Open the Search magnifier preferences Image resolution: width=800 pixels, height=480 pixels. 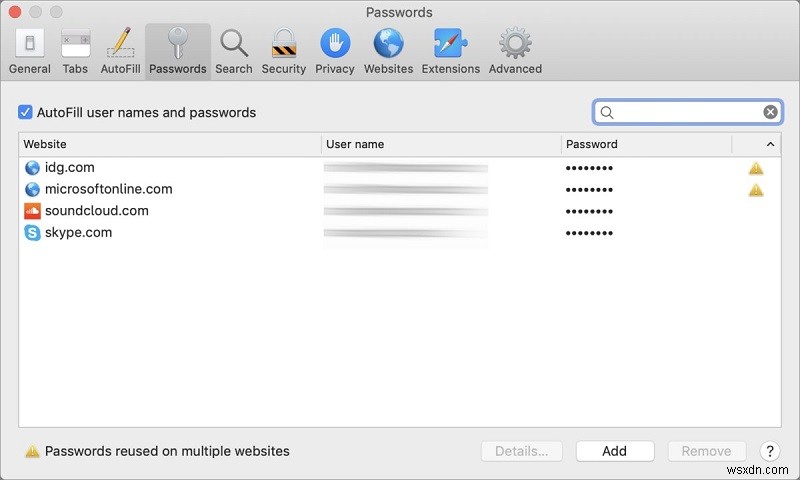click(x=234, y=52)
